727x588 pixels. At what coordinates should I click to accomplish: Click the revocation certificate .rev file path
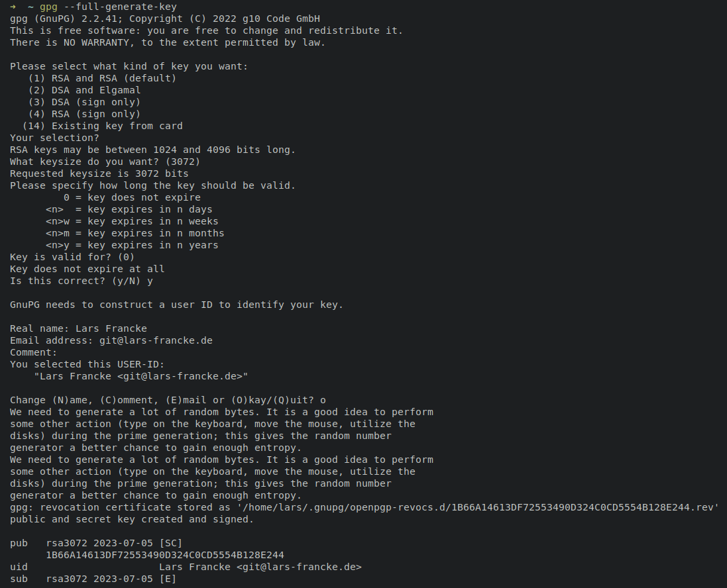tap(478, 507)
